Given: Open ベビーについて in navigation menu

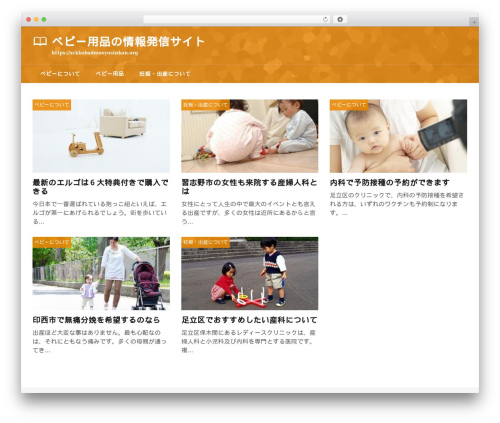Looking at the screenshot, I should point(60,74).
